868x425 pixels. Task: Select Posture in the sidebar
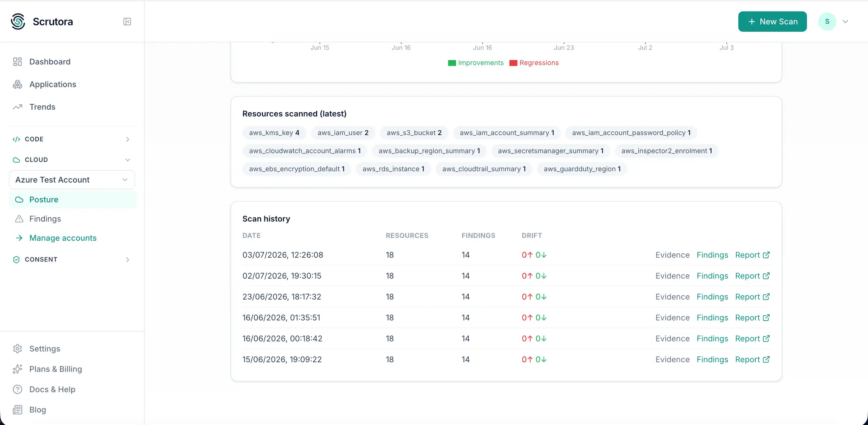(73, 200)
